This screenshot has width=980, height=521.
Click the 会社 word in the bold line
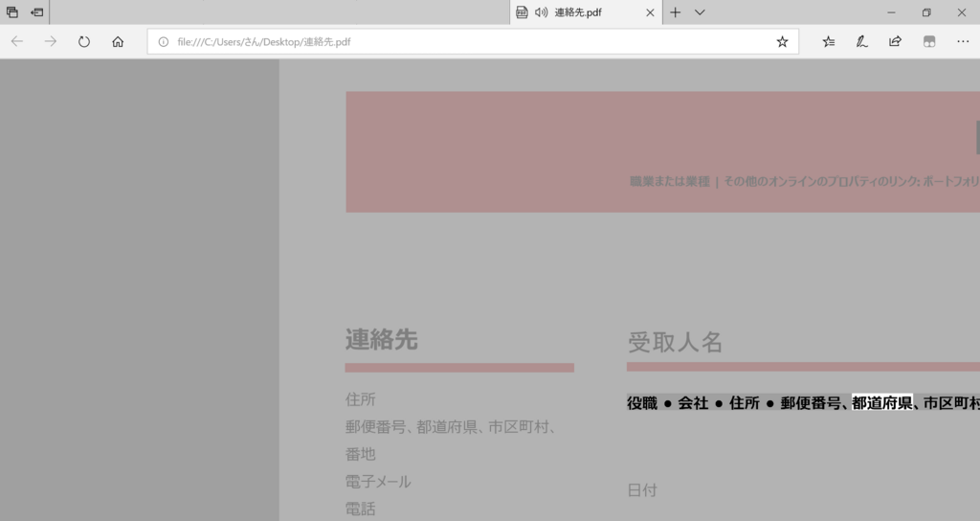tap(693, 403)
